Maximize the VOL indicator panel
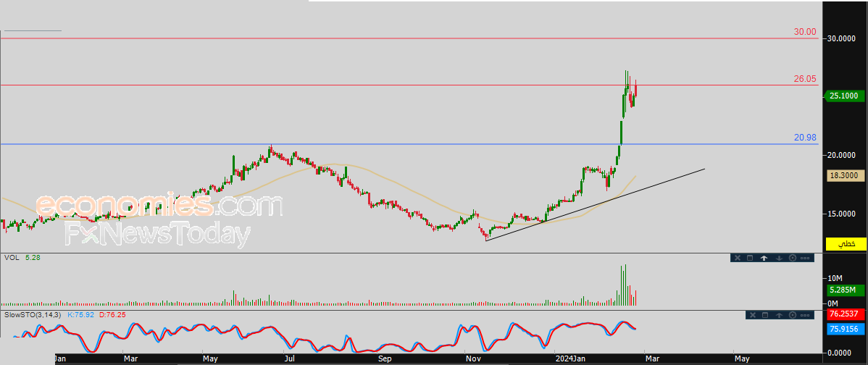 [x=750, y=258]
